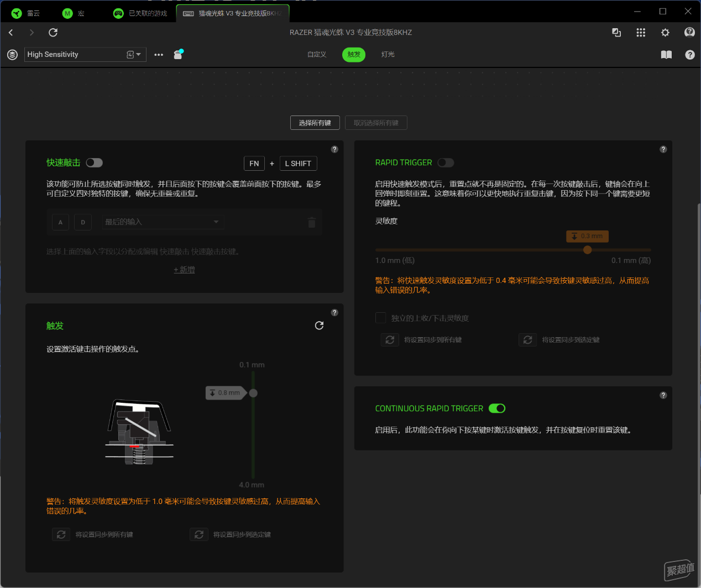Check the 独立的上收/下击灵敏度 checkbox
701x588 pixels.
380,318
